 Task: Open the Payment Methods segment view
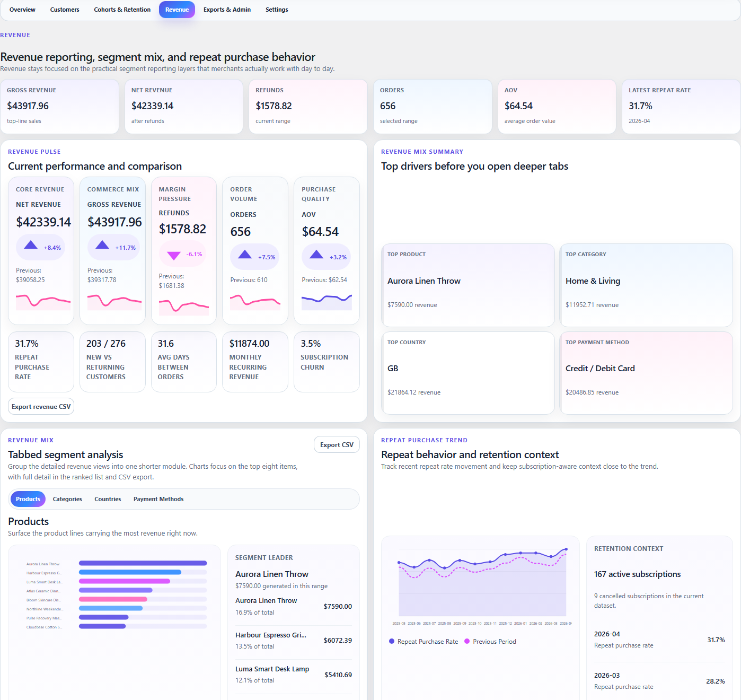tap(158, 499)
